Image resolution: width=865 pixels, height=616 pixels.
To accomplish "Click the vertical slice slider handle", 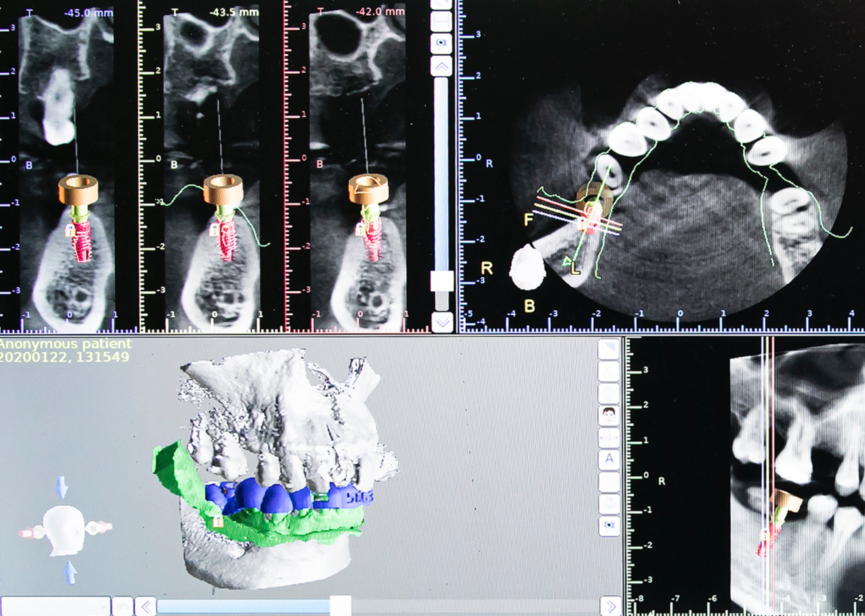I will [442, 281].
